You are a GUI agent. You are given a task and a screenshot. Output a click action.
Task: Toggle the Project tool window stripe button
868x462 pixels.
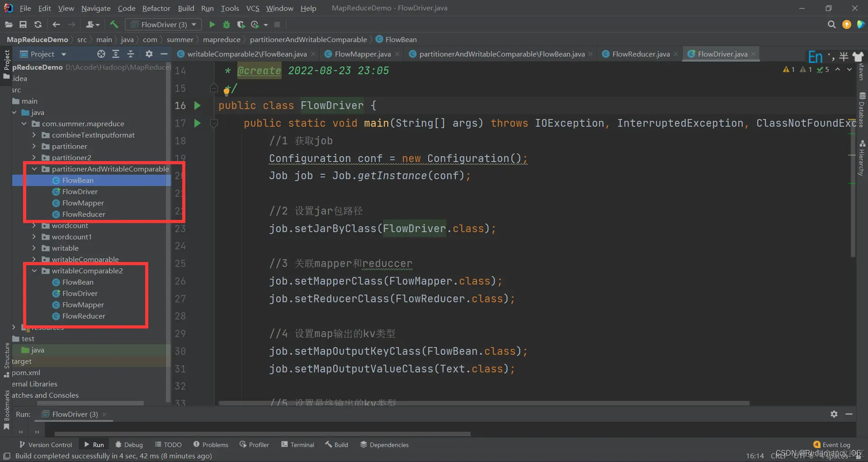pos(6,64)
